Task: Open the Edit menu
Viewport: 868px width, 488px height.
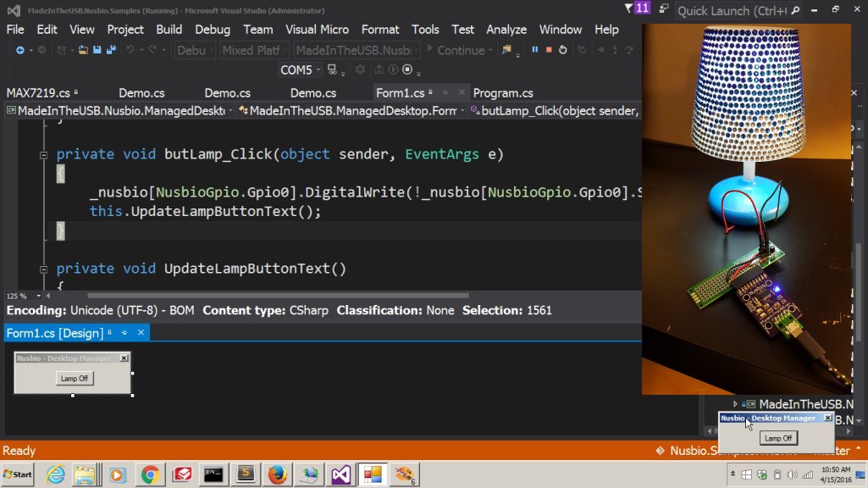Action: tap(47, 30)
